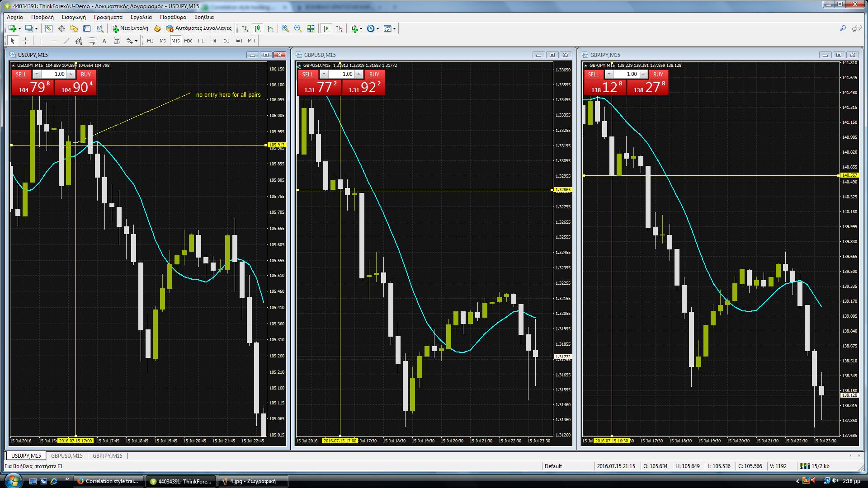Select the Trendline drawing tool
The width and height of the screenshot is (868, 488).
66,41
